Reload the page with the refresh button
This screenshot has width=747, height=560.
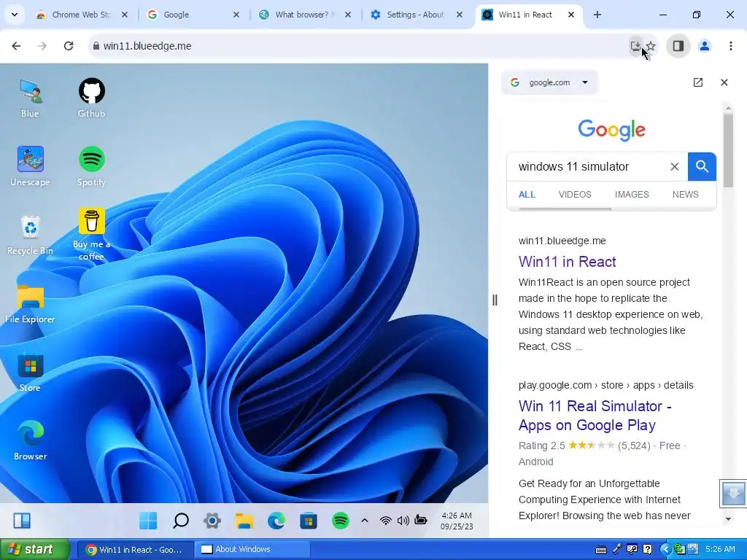click(x=69, y=46)
